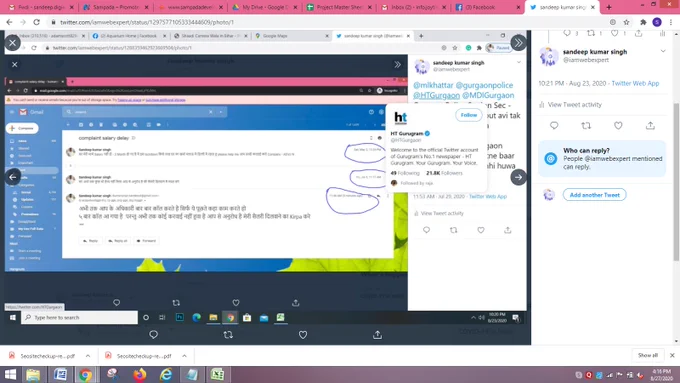Close the photo viewer with X button
680x383 pixels.
[13, 43]
